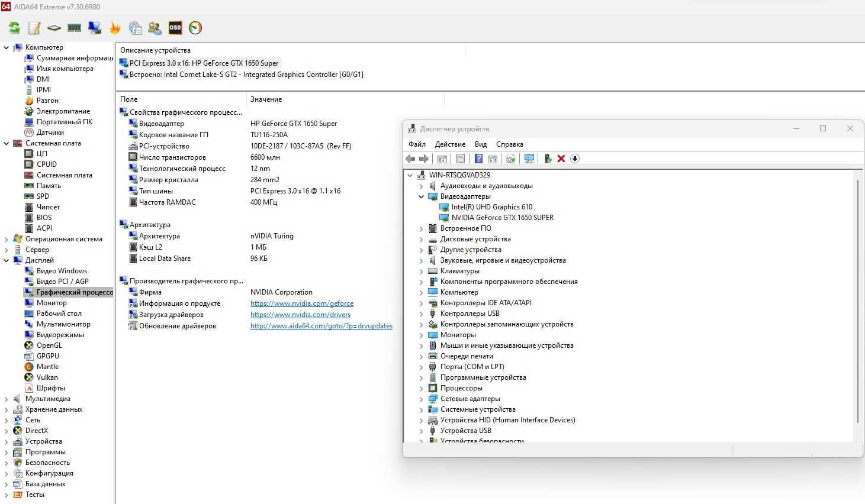This screenshot has height=504, width=865.
Task: Expand Дисковые устройства in Device Manager
Action: (x=422, y=239)
